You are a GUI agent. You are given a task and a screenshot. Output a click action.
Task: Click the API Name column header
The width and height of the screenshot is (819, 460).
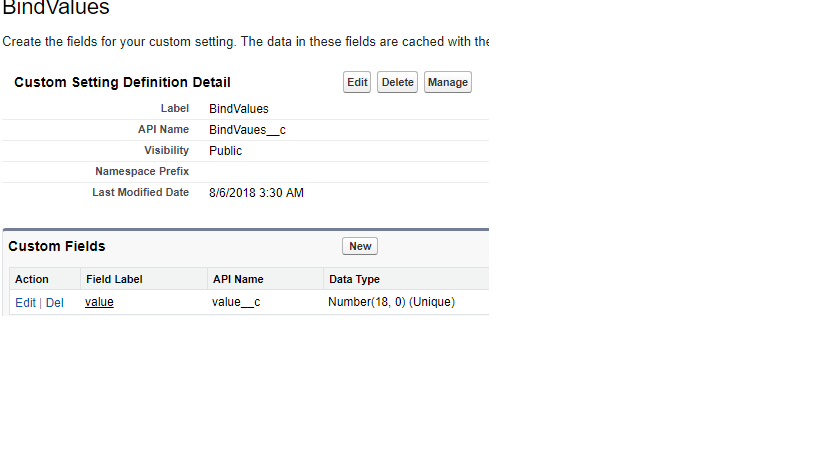click(x=237, y=279)
